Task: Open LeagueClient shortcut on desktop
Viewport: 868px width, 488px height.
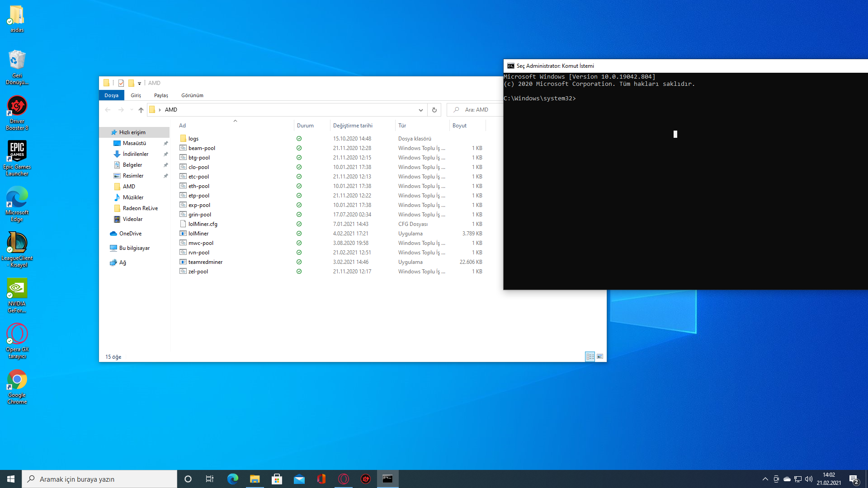Action: [17, 250]
